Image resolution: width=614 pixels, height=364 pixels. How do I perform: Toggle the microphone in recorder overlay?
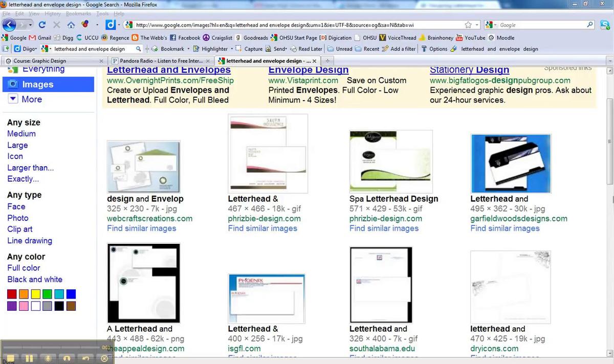point(48,358)
